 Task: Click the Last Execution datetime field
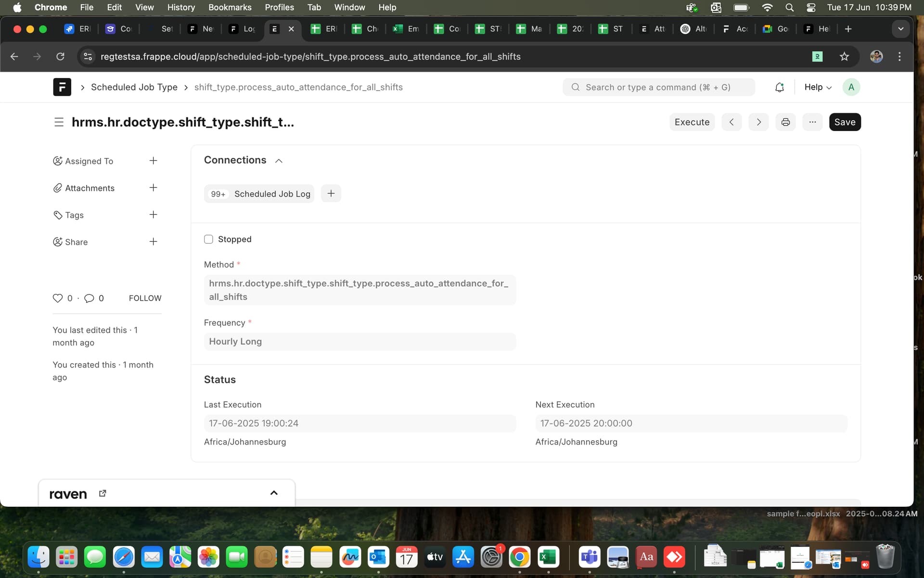tap(360, 423)
